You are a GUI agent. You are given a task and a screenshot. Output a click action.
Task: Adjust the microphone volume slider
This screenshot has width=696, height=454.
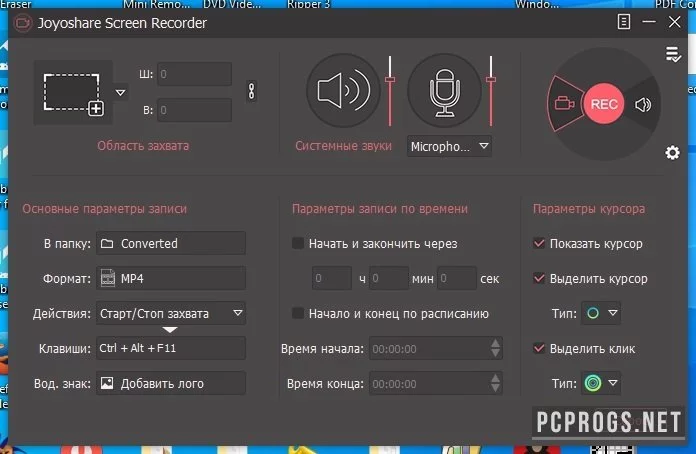click(490, 80)
